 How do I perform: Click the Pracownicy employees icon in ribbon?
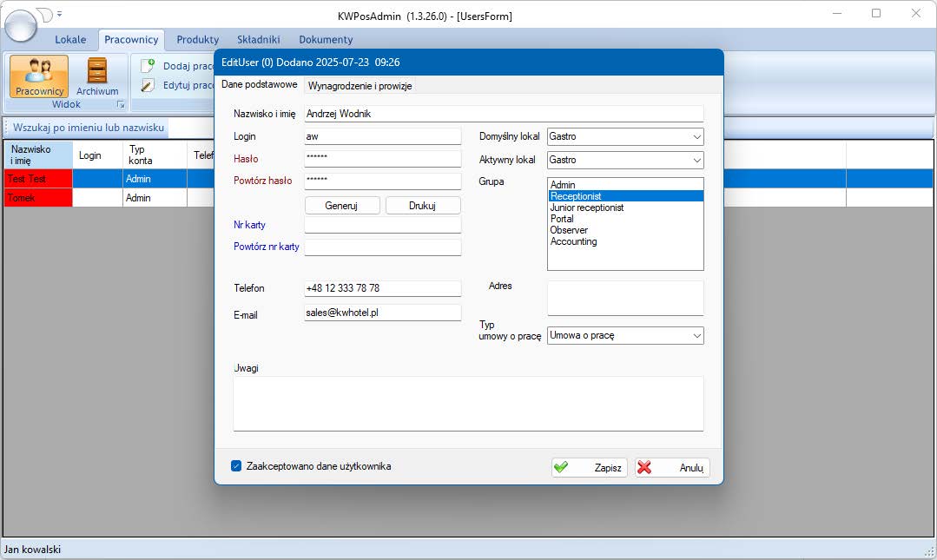(x=39, y=71)
